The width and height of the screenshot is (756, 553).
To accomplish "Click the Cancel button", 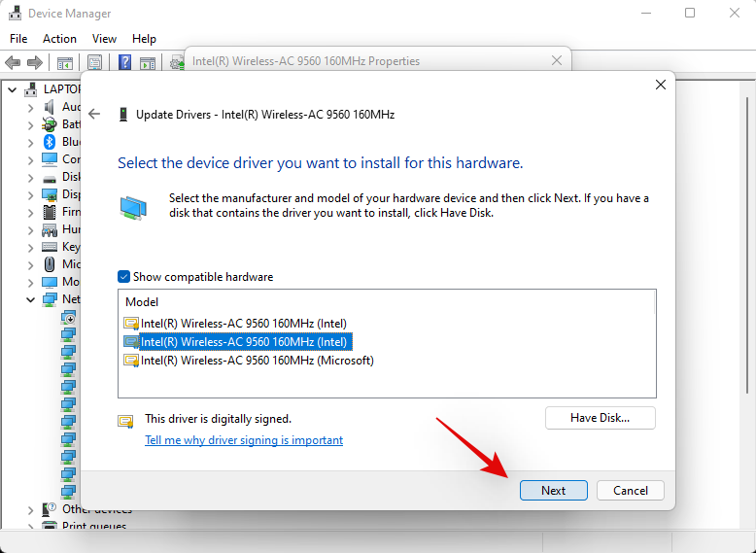I will coord(630,491).
